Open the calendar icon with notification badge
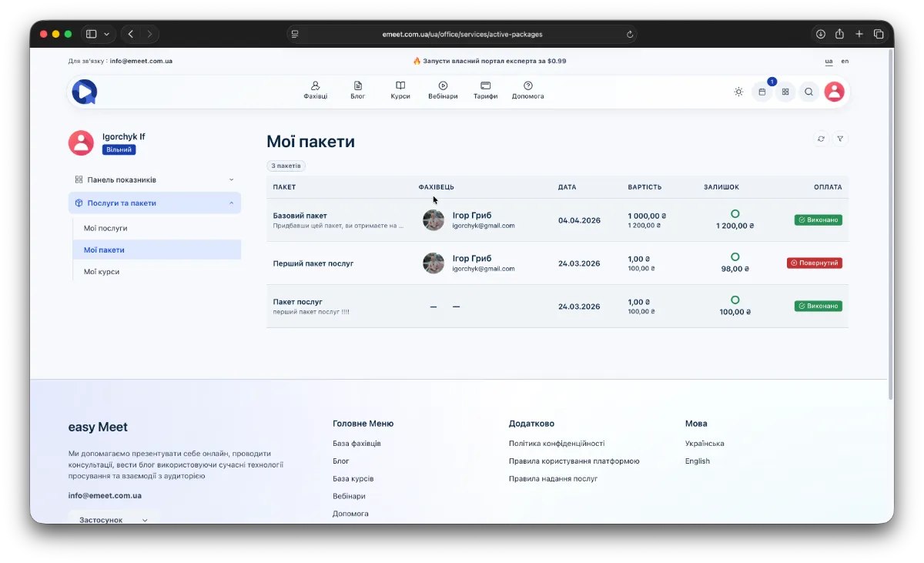The width and height of the screenshot is (924, 563). (x=762, y=92)
